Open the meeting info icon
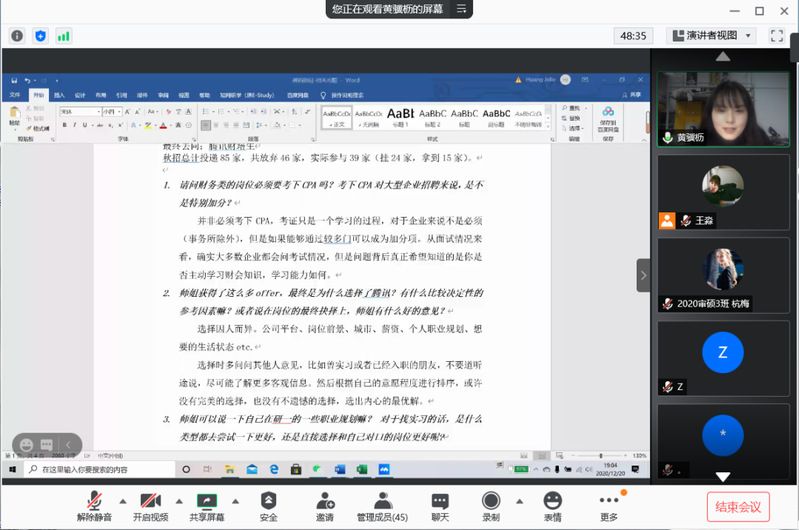The image size is (799, 530). [17, 35]
